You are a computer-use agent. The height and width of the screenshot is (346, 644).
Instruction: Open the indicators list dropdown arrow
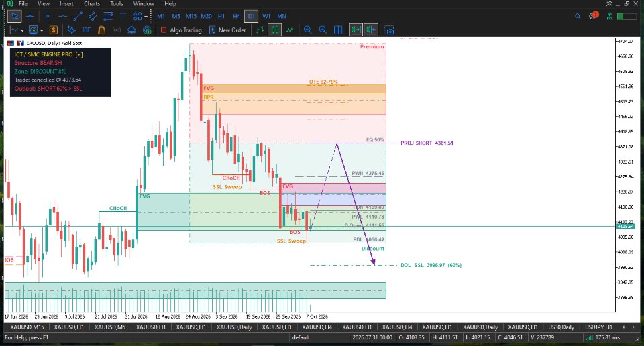(42, 30)
